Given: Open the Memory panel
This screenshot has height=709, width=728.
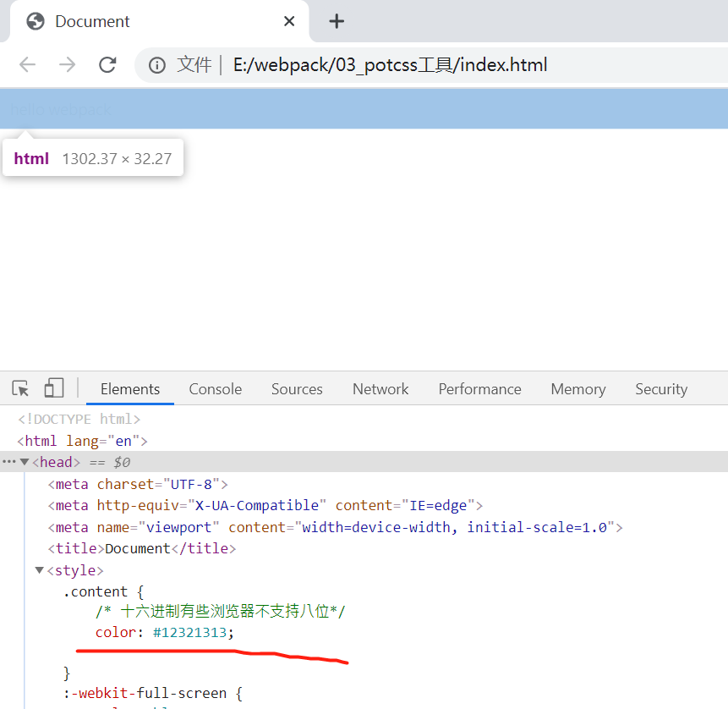Looking at the screenshot, I should coord(577,388).
